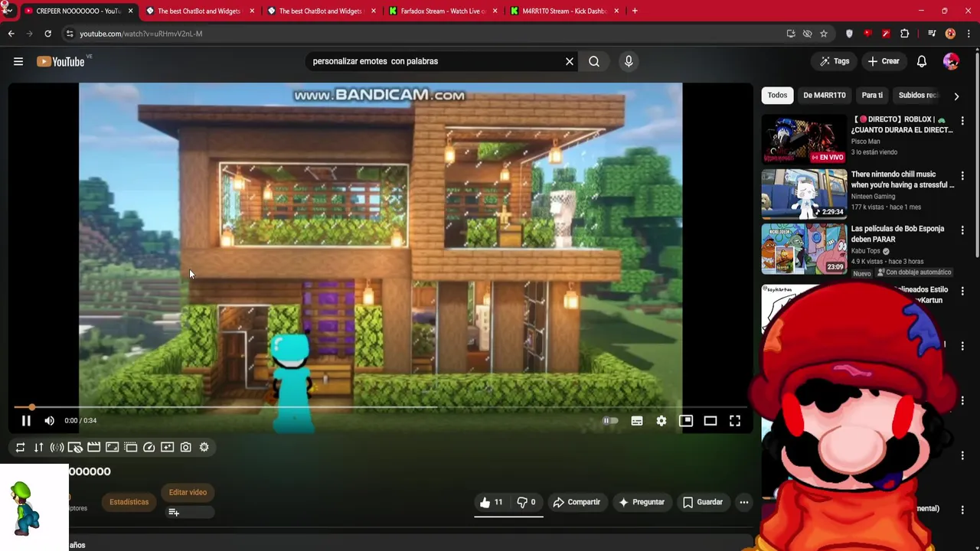Select the De M4RR1T0 chip

tap(825, 96)
